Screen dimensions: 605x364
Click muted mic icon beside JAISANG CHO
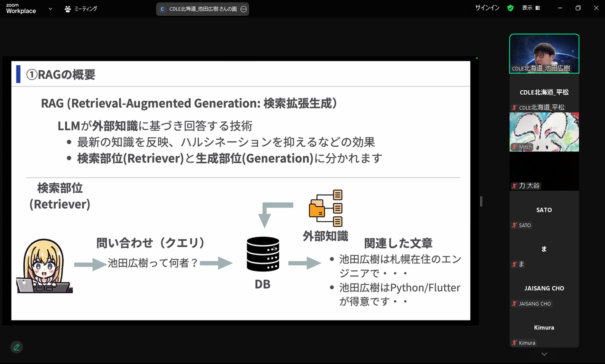click(x=514, y=304)
